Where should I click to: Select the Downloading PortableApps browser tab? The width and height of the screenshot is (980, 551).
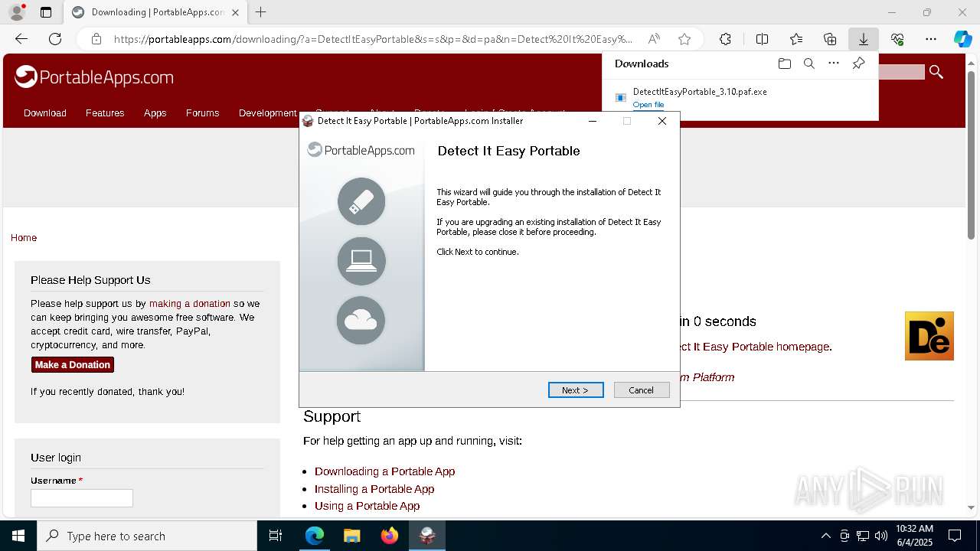[155, 12]
